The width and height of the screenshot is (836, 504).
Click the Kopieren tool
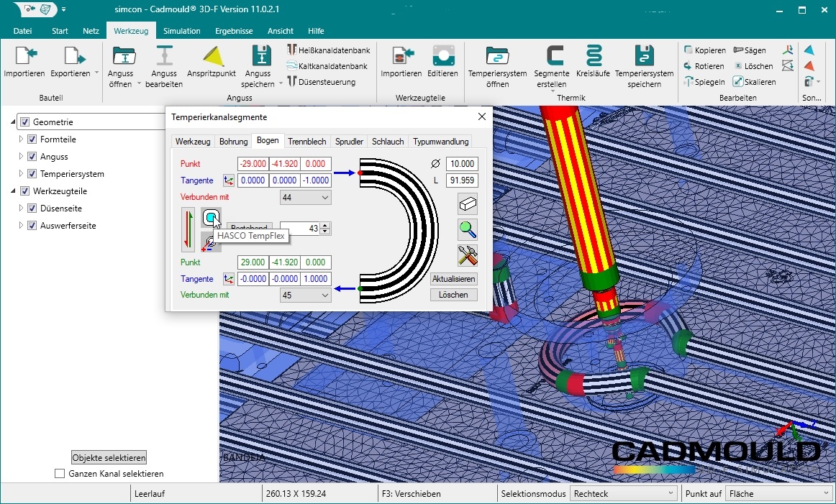[705, 50]
